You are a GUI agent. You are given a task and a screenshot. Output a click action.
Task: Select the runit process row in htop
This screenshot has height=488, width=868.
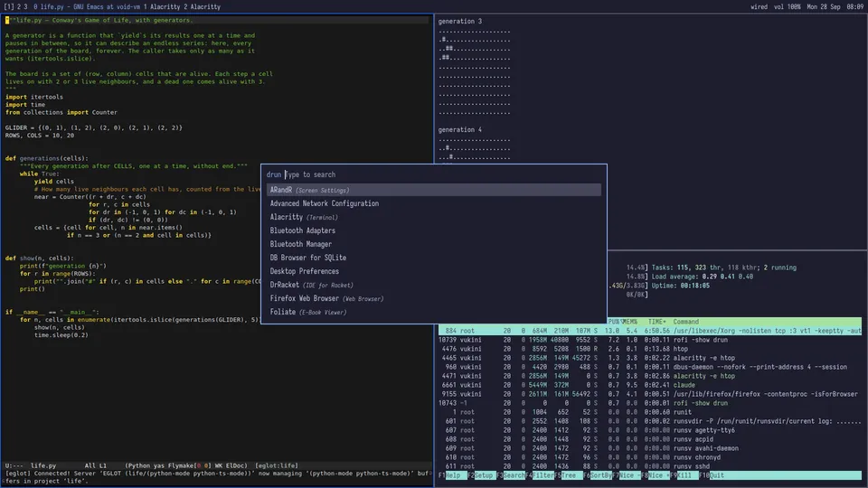tap(650, 412)
